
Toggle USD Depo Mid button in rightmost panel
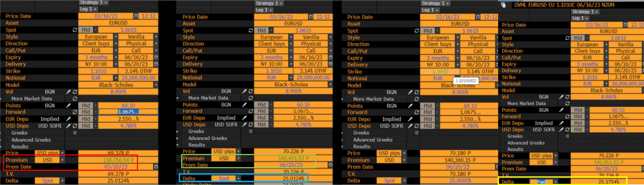click(578, 129)
